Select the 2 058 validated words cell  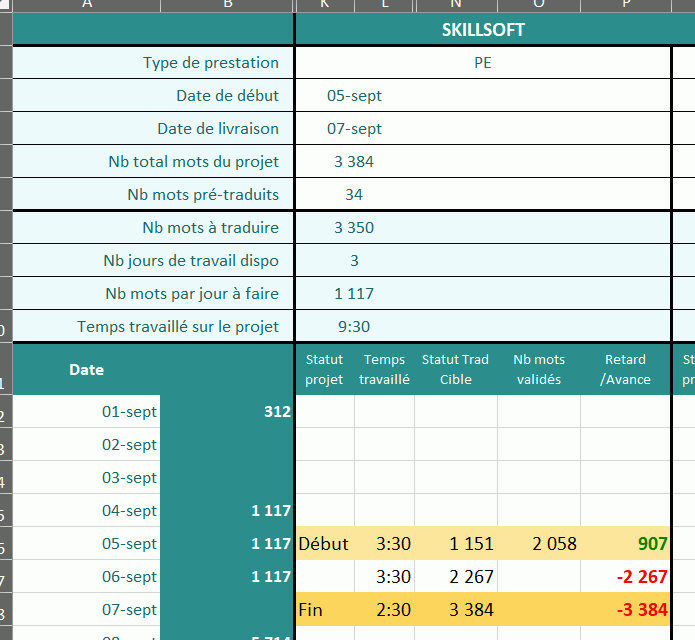click(539, 543)
